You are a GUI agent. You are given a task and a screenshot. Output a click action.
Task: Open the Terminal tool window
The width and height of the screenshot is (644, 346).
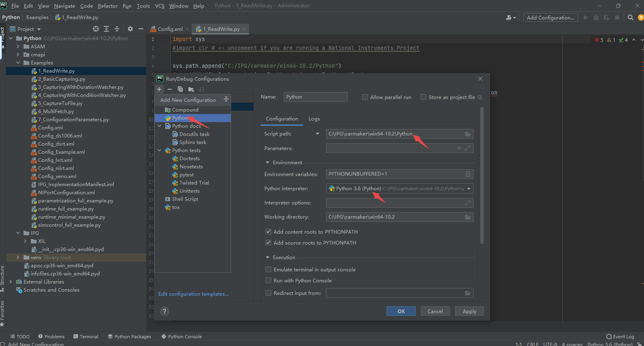(86, 337)
